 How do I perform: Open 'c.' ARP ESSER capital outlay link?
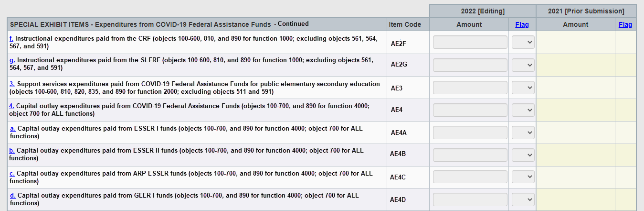pyautogui.click(x=12, y=173)
